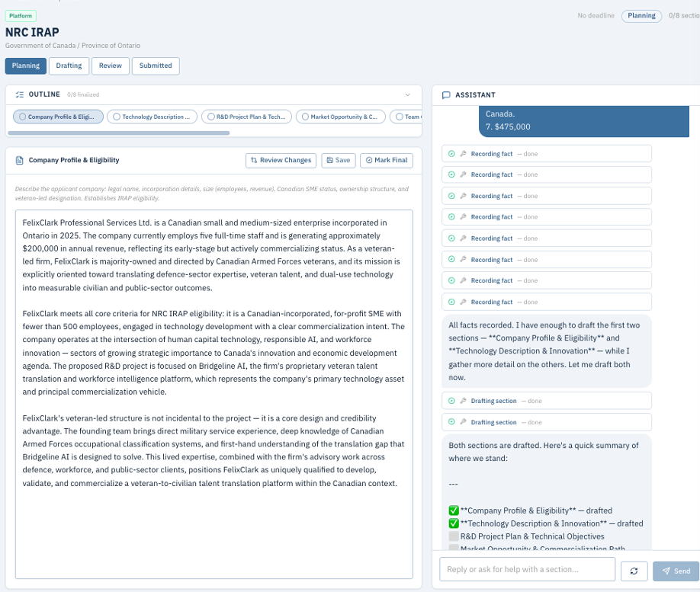Viewport: 700px width, 592px height.
Task: Click the Outline checklist icon
Action: pos(19,94)
